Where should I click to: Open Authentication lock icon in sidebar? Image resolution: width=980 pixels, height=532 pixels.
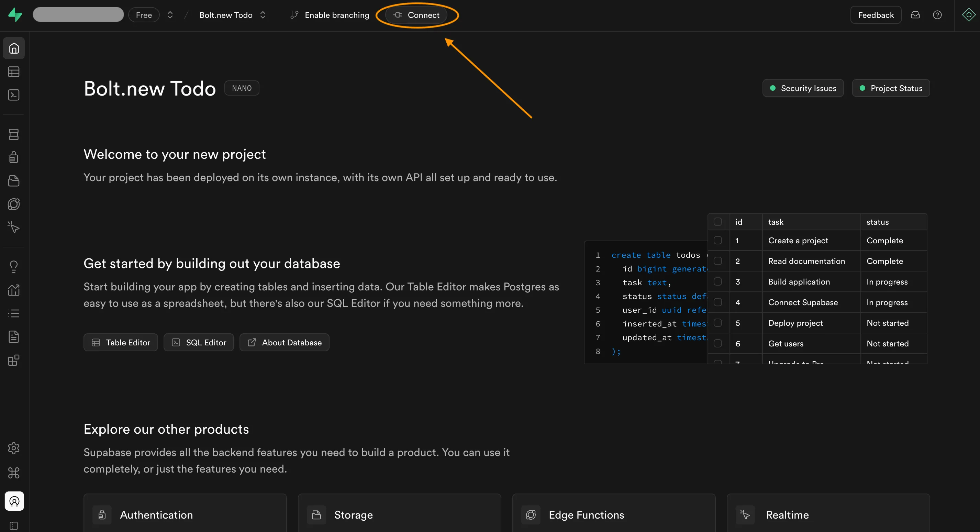pyautogui.click(x=14, y=157)
